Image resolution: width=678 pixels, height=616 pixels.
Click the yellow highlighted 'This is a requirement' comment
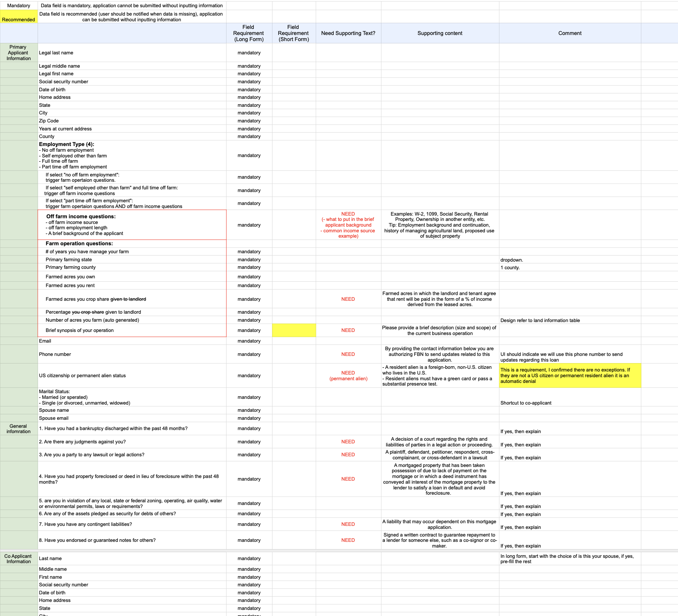point(570,376)
